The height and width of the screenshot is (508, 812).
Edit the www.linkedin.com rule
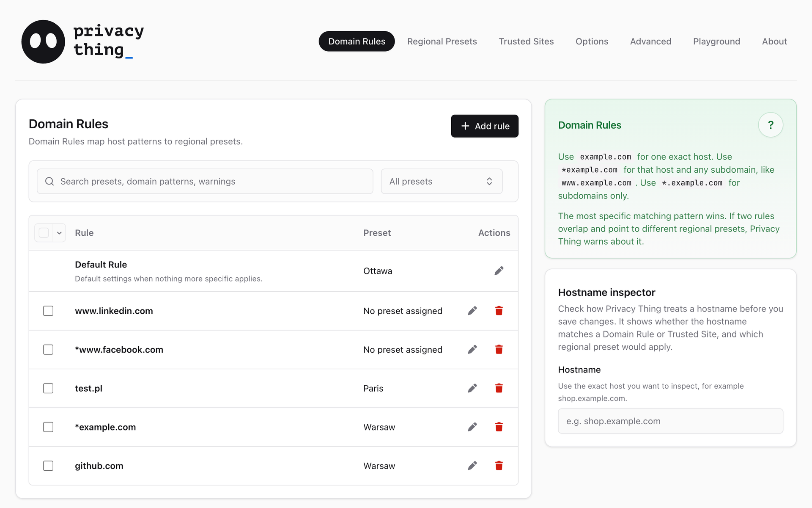[x=472, y=311]
